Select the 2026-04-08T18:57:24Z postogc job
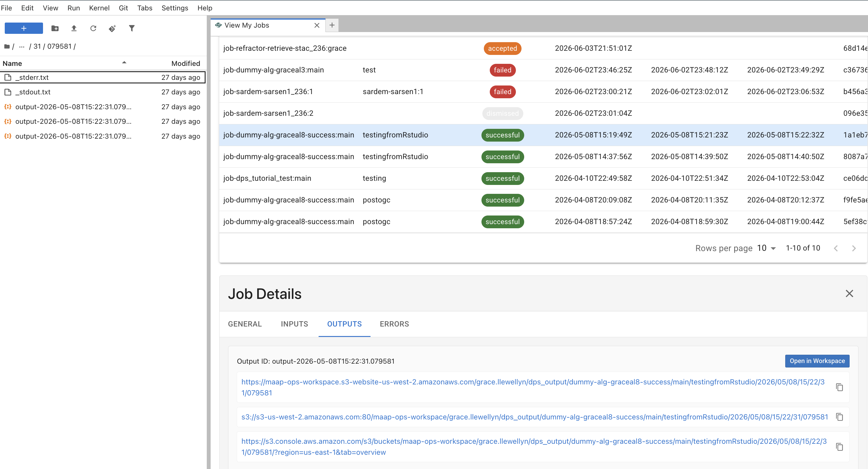868x469 pixels. tap(543, 221)
